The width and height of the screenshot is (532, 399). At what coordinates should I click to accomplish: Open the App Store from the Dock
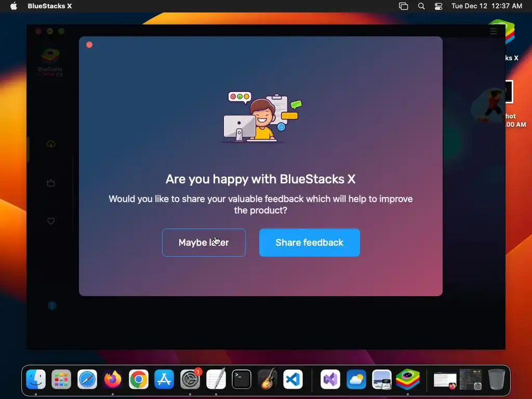point(164,379)
